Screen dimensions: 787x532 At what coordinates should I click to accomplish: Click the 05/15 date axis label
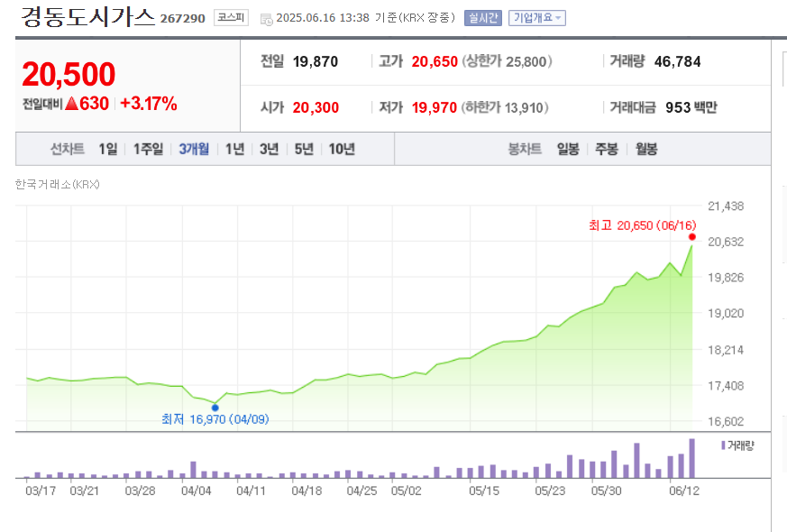484,491
